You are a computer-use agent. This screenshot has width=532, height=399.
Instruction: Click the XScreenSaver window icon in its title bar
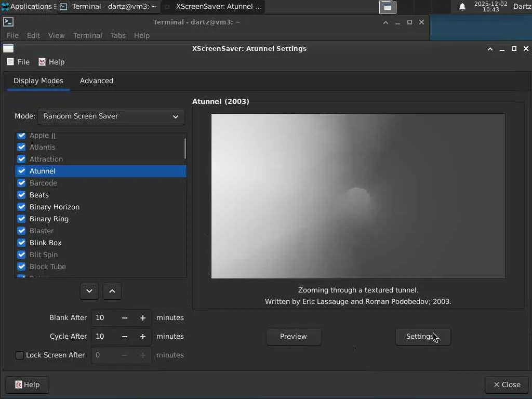pos(8,48)
